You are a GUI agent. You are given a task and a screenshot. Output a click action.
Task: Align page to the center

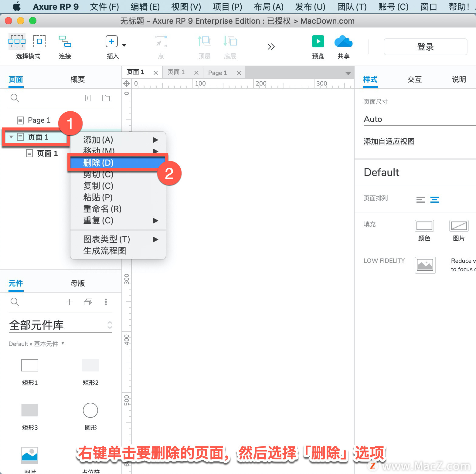435,200
